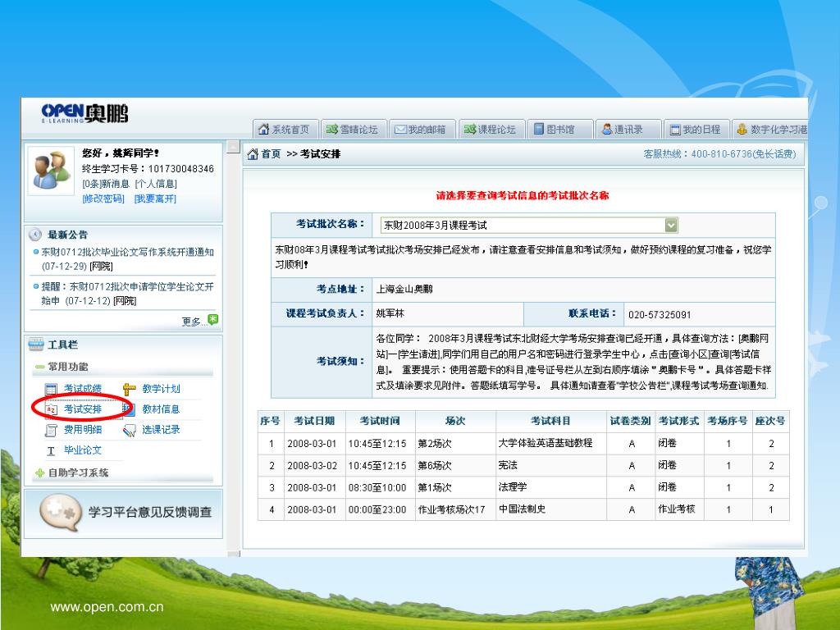Click the 020-57325091 phone number
This screenshot has height=630, width=840.
[660, 314]
